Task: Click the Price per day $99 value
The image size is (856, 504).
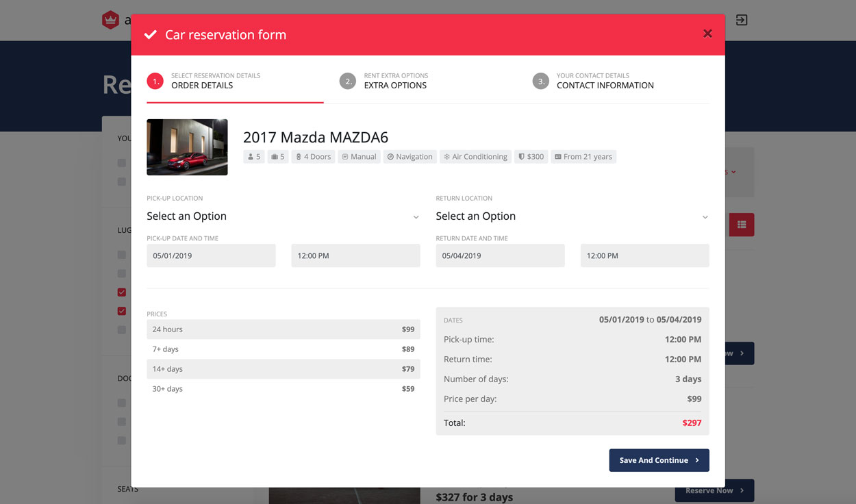Action: tap(694, 399)
